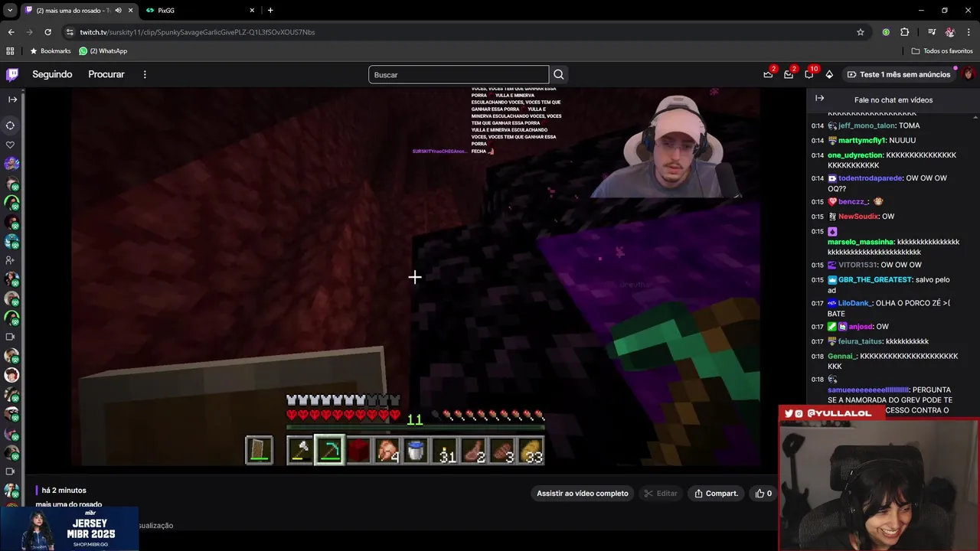Close the mais uma do rosado tab
Viewport: 980px width, 551px height.
coord(130,11)
